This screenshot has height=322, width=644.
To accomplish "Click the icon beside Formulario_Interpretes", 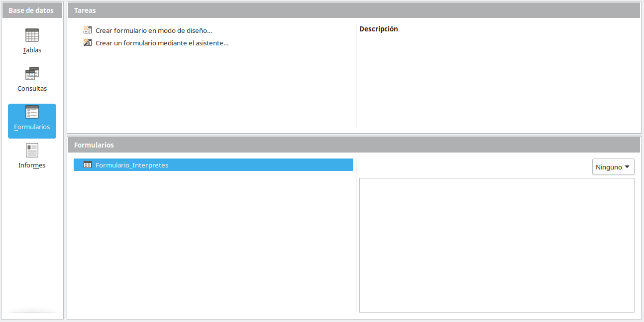I will click(x=88, y=165).
